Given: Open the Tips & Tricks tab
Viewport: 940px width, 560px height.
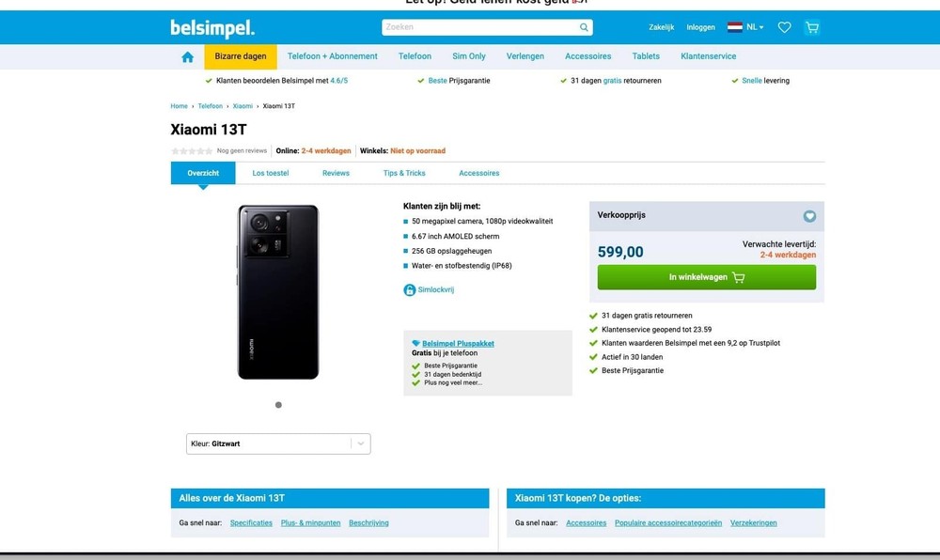Looking at the screenshot, I should pos(404,173).
